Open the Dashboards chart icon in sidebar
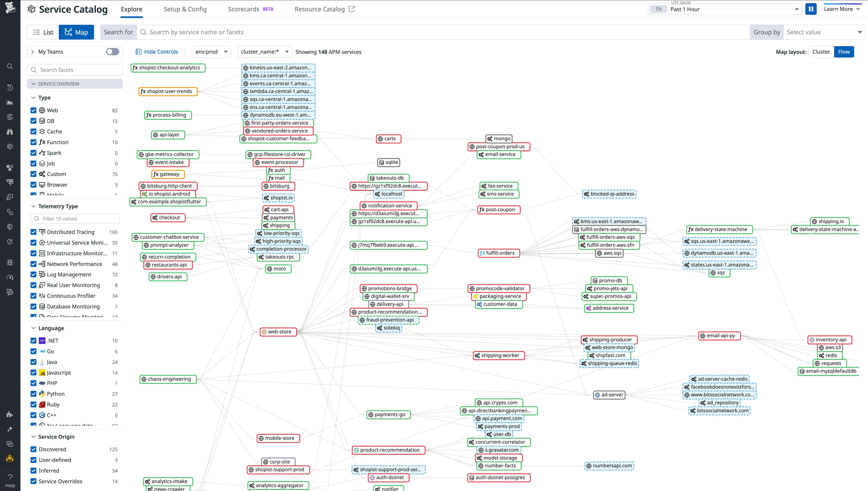The height and width of the screenshot is (491, 868). click(x=10, y=102)
